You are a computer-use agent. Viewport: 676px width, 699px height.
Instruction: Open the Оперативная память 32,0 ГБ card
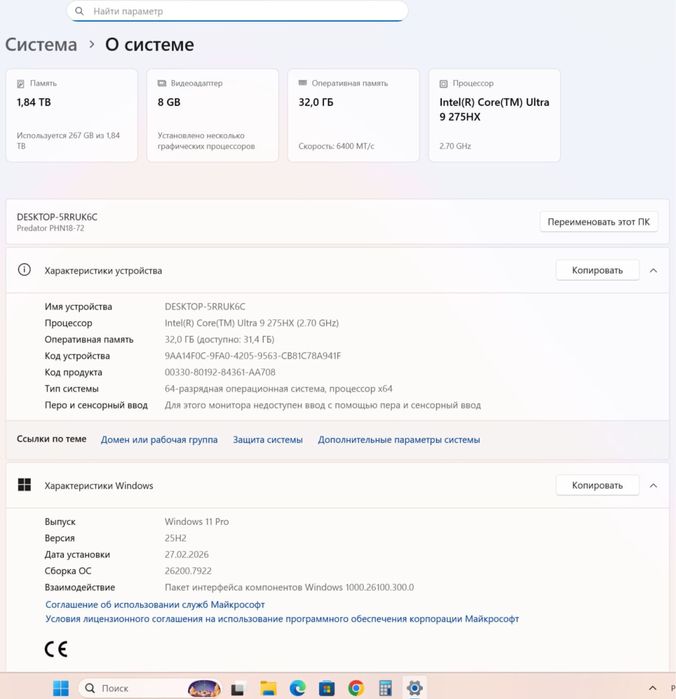click(x=354, y=115)
